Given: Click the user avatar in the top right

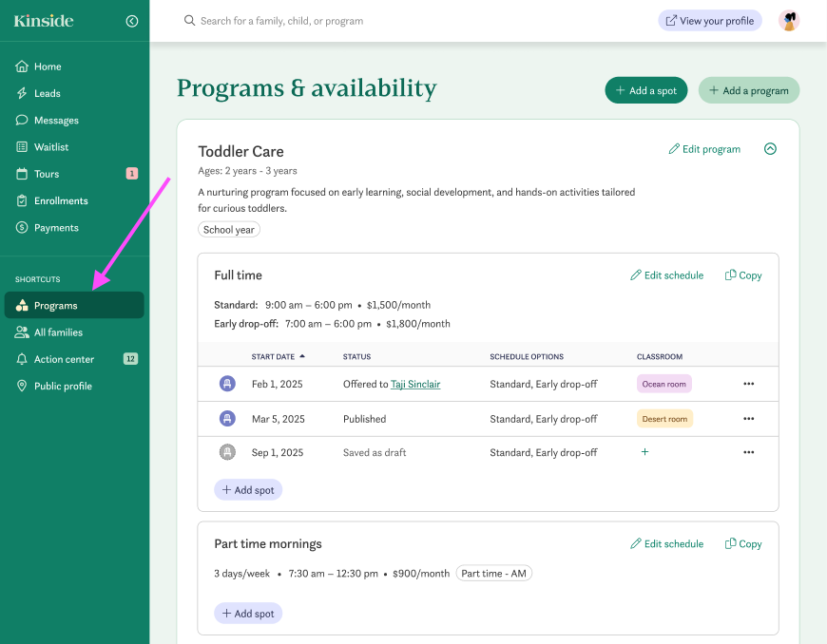Looking at the screenshot, I should pos(788,21).
